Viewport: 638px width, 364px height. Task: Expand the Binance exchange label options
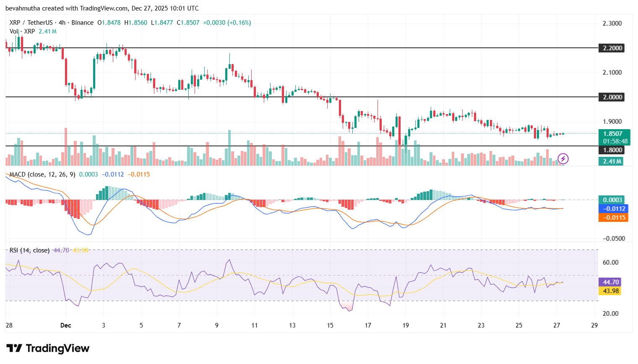[x=83, y=23]
